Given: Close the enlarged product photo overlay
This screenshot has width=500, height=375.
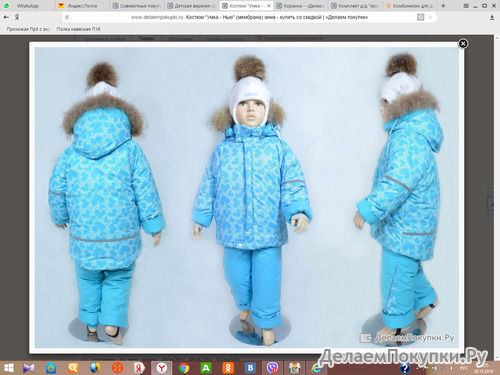Looking at the screenshot, I should [463, 44].
